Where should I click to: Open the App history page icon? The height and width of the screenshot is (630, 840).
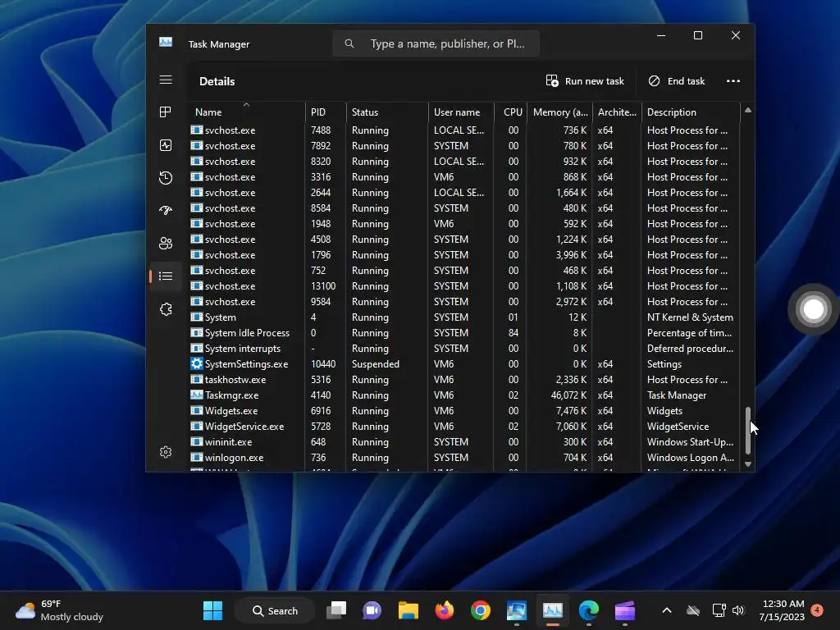click(166, 178)
